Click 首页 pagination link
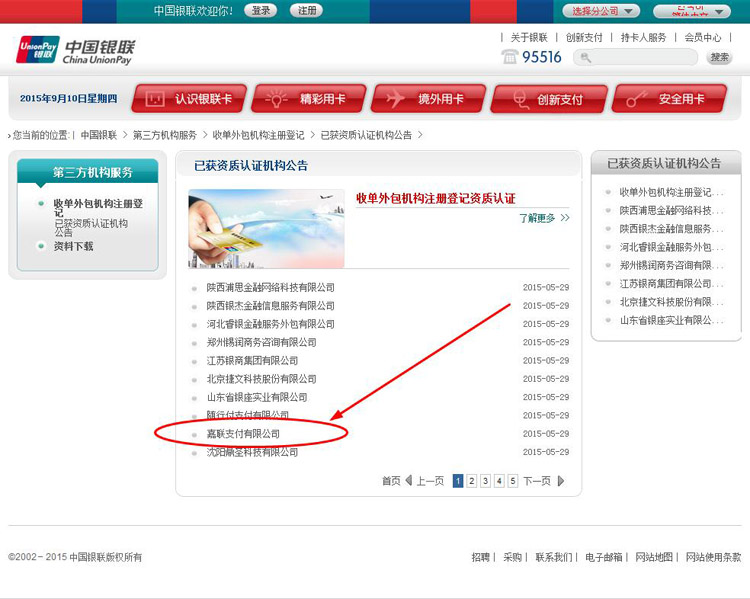This screenshot has width=750, height=599. (x=391, y=481)
